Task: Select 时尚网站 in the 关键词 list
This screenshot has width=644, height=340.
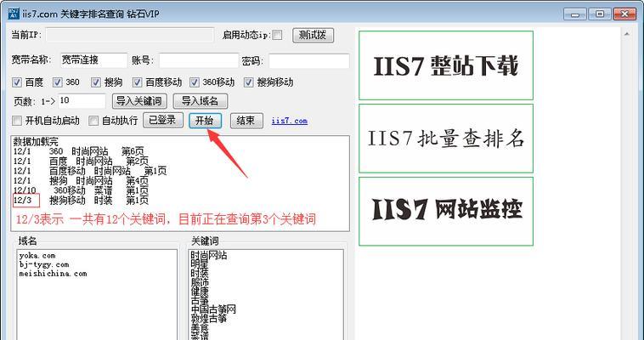Action: click(x=209, y=255)
